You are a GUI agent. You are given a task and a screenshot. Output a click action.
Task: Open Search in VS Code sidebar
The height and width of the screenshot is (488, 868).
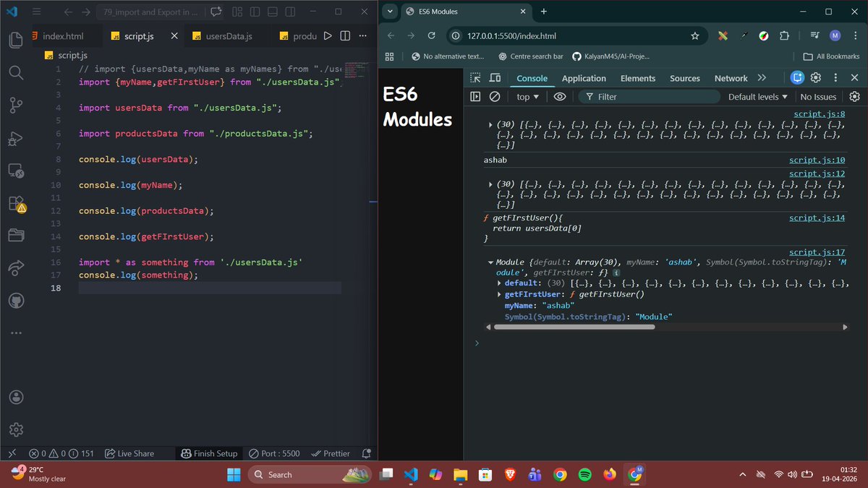point(15,72)
